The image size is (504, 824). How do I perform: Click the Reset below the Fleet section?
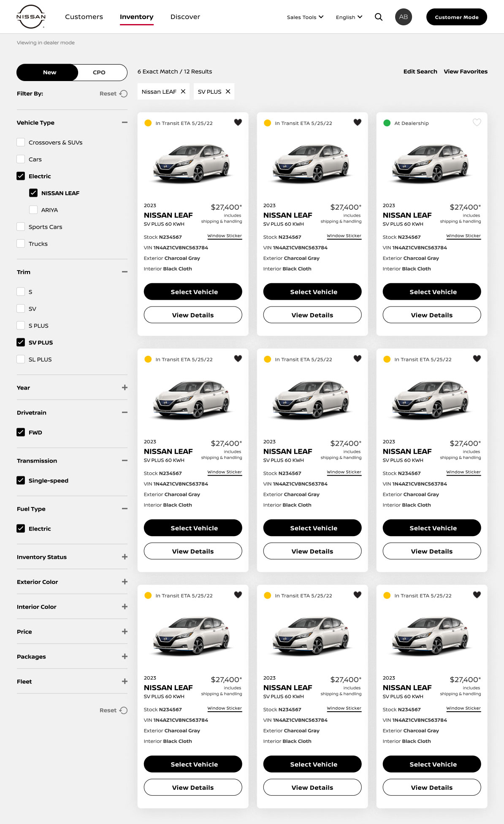(x=114, y=710)
